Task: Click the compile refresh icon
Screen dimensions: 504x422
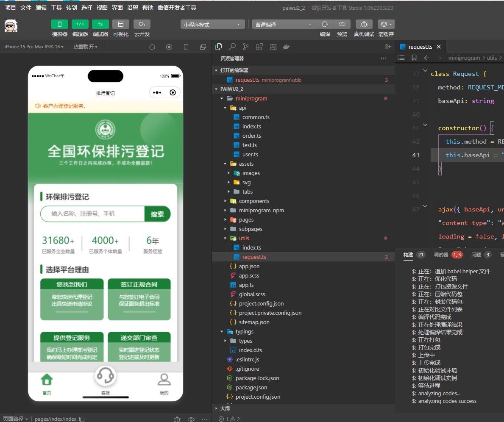Action: [325, 24]
